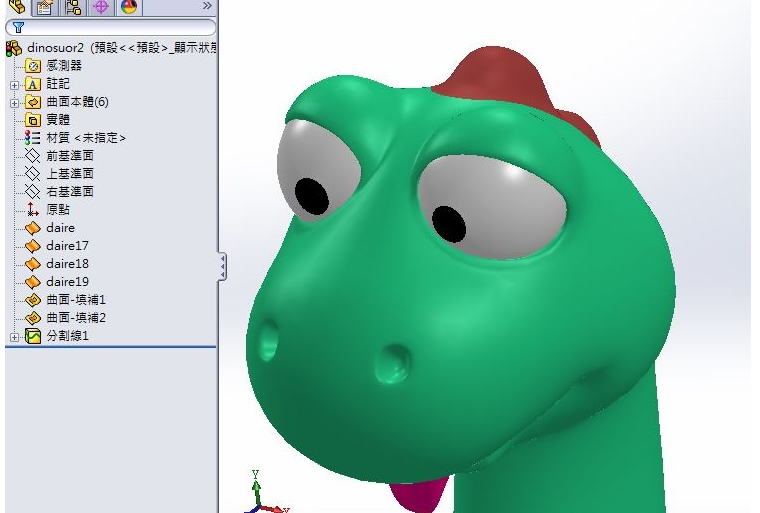
Task: Click the feature tree filter field
Action: pyautogui.click(x=111, y=27)
